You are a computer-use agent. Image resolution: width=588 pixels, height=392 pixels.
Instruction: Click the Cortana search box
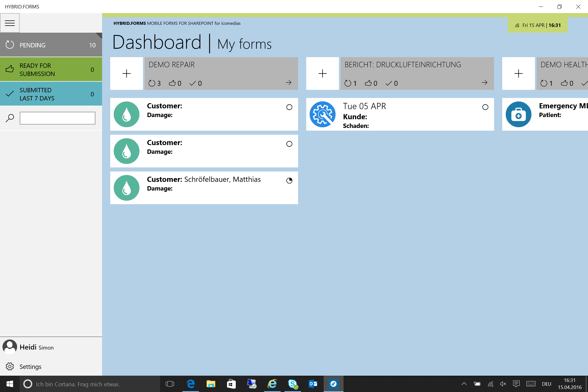point(90,384)
